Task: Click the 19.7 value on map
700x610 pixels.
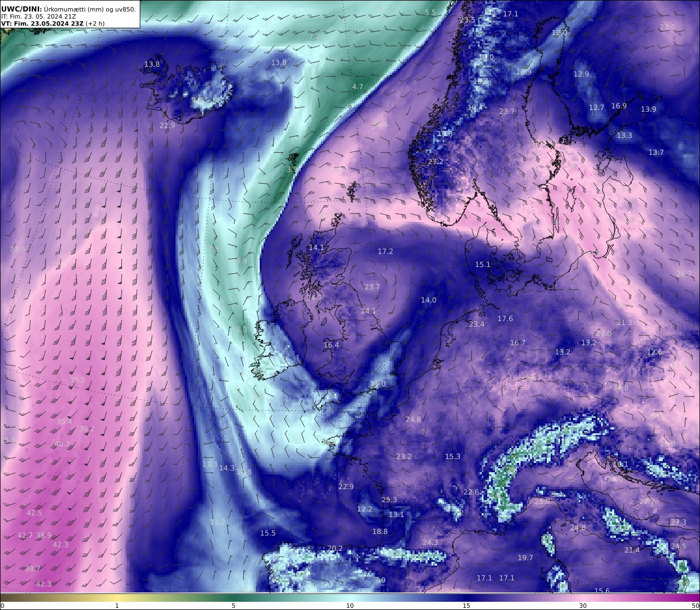Action: pyautogui.click(x=526, y=558)
